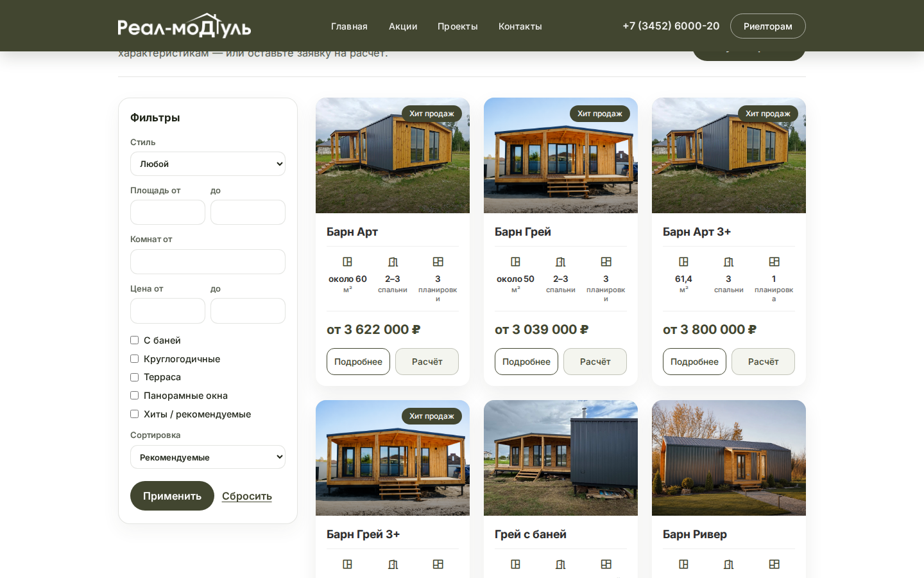
Task: Open the «Акции» menu item
Action: (x=403, y=26)
